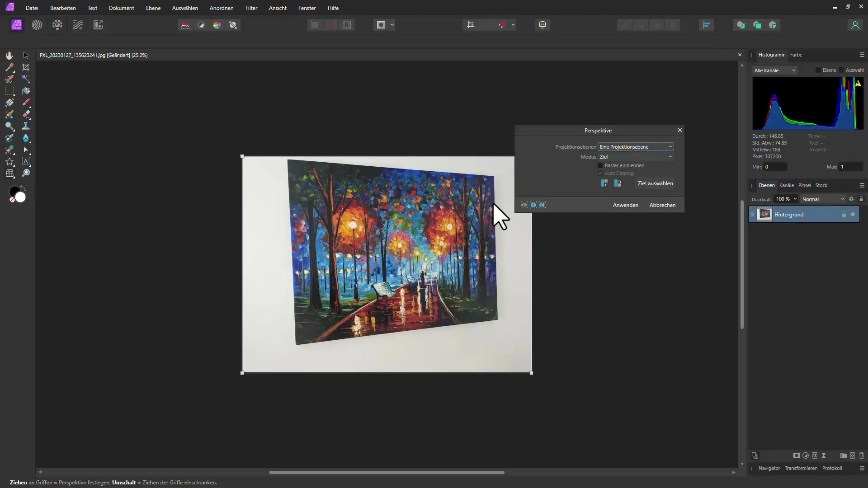The height and width of the screenshot is (488, 868).
Task: Toggle AutoClipping checkbox
Action: (601, 173)
